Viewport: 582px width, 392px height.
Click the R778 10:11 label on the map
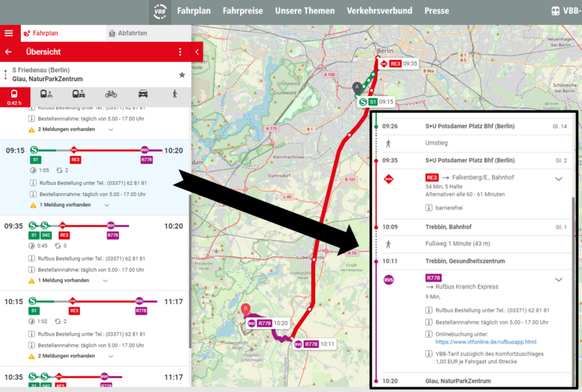[314, 344]
